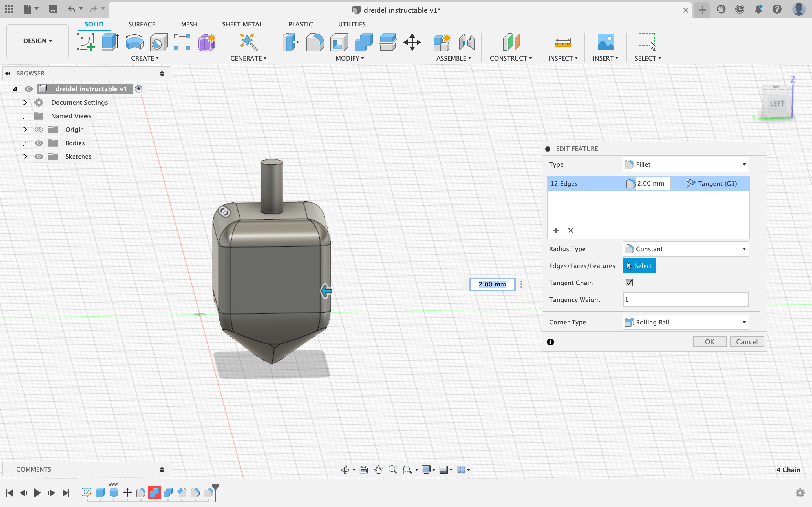Image resolution: width=812 pixels, height=507 pixels.
Task: Open the Radius Type dropdown menu
Action: click(x=686, y=249)
